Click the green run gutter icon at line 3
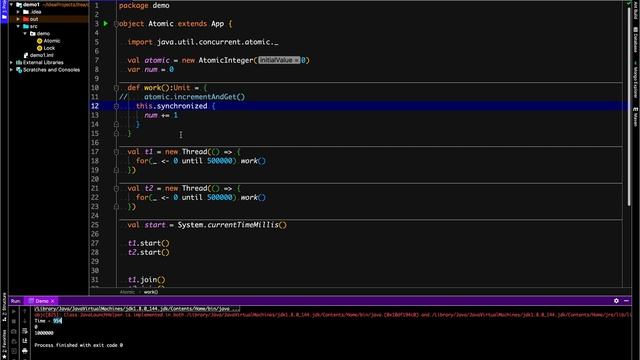 point(106,24)
